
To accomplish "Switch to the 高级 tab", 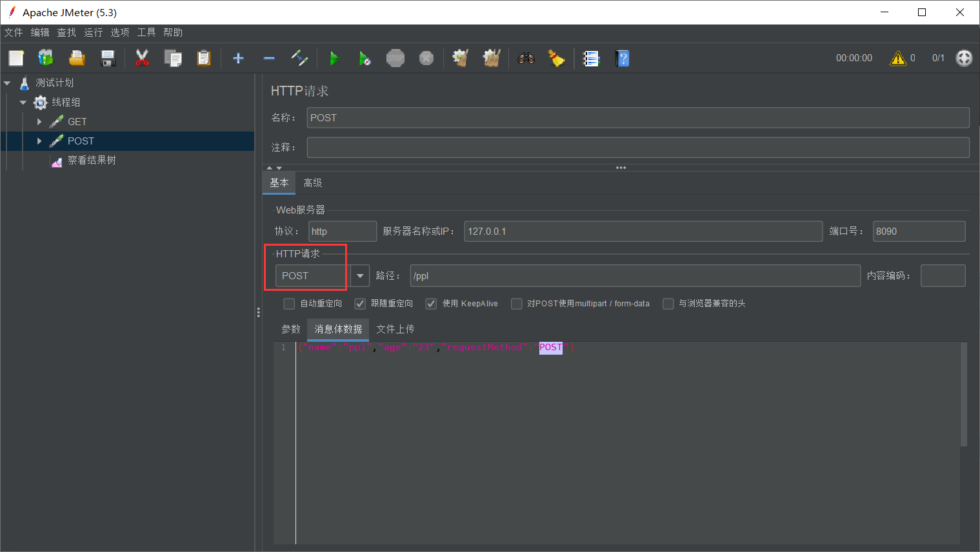I will (313, 183).
